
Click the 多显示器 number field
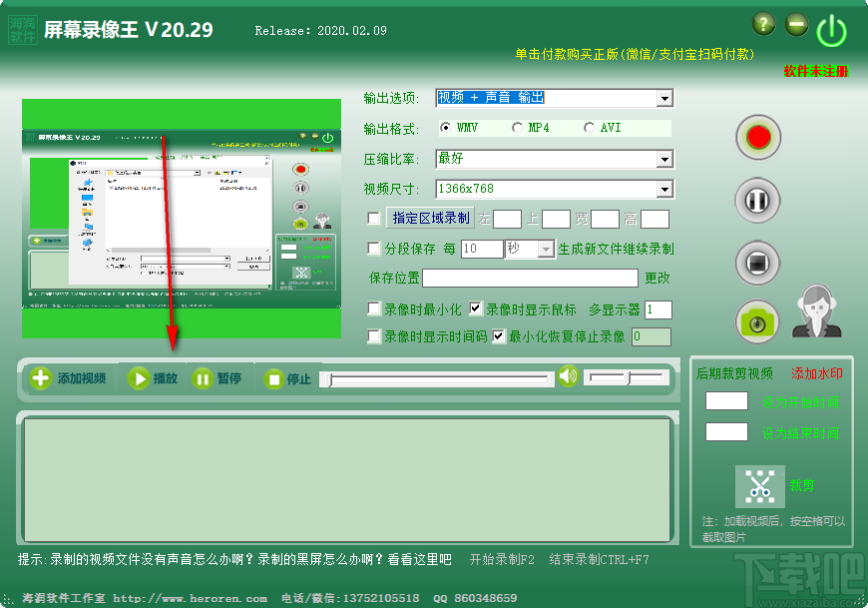(658, 309)
